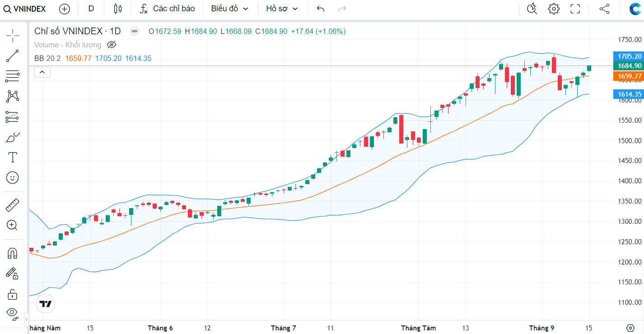Click the Tháng 6 time axis label

tap(160, 328)
